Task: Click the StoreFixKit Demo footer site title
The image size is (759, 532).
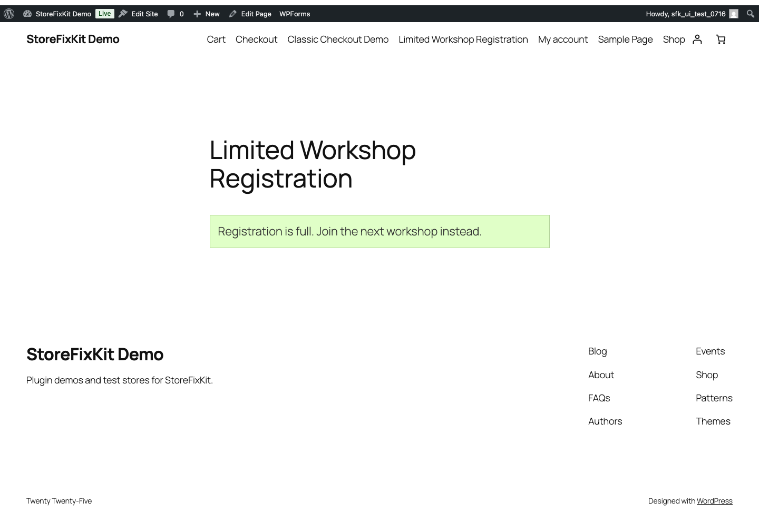Action: (x=95, y=354)
